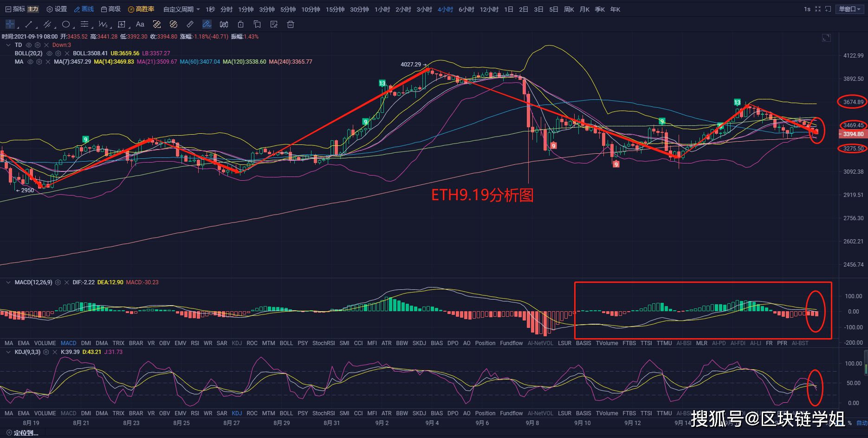Click the 高级 advanced button
868x438 pixels.
pos(111,9)
